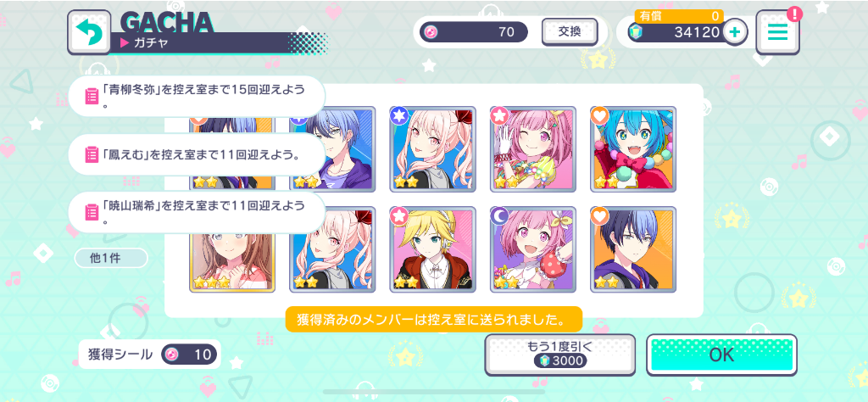This screenshot has width=868, height=402.
Task: Tap the pink gacha seal icon beside 70
Action: coord(431,32)
